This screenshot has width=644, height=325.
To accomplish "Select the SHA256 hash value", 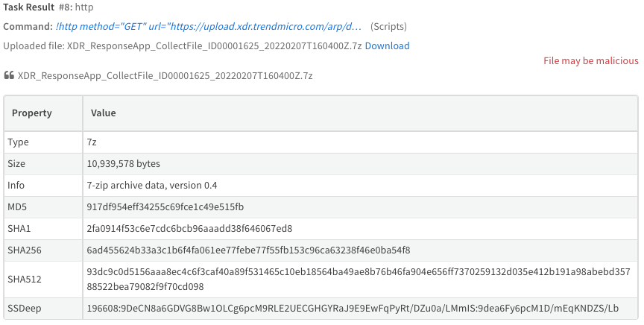I will [250, 250].
